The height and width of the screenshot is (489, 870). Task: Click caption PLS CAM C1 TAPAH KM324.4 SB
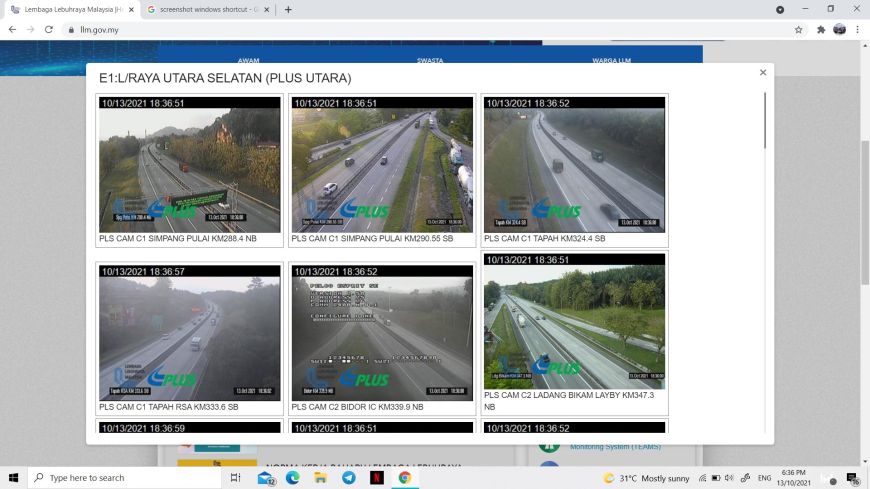pyautogui.click(x=544, y=239)
